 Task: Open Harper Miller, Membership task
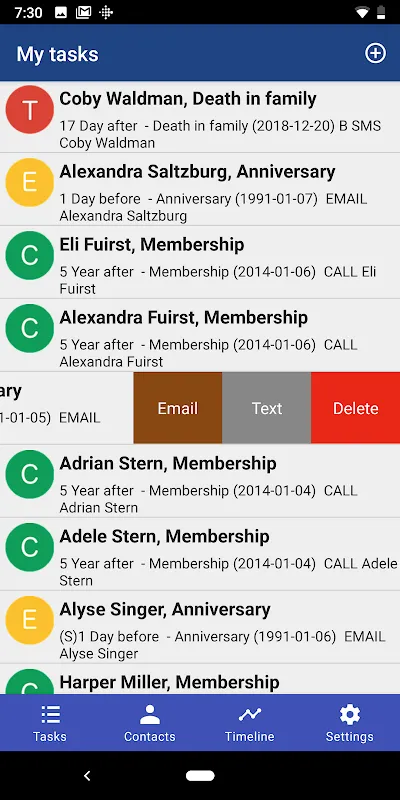pos(200,679)
